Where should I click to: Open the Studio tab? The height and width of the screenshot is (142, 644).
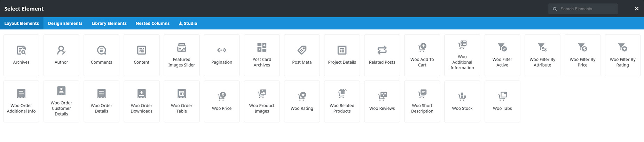(x=188, y=23)
